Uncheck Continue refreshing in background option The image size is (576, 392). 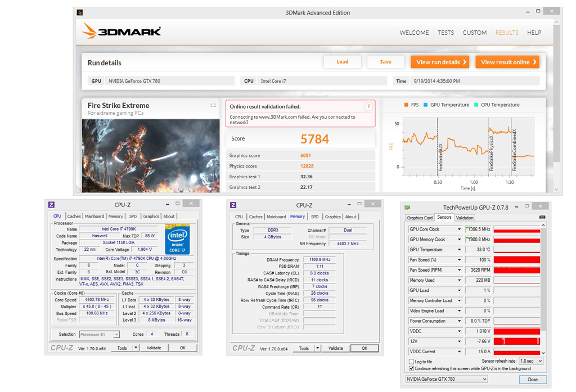(x=411, y=368)
